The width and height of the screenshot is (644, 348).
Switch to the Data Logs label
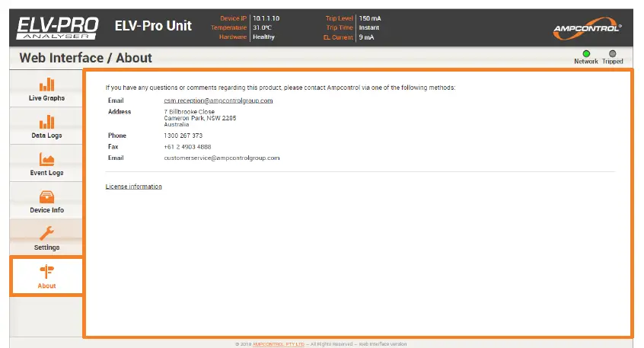(x=47, y=136)
